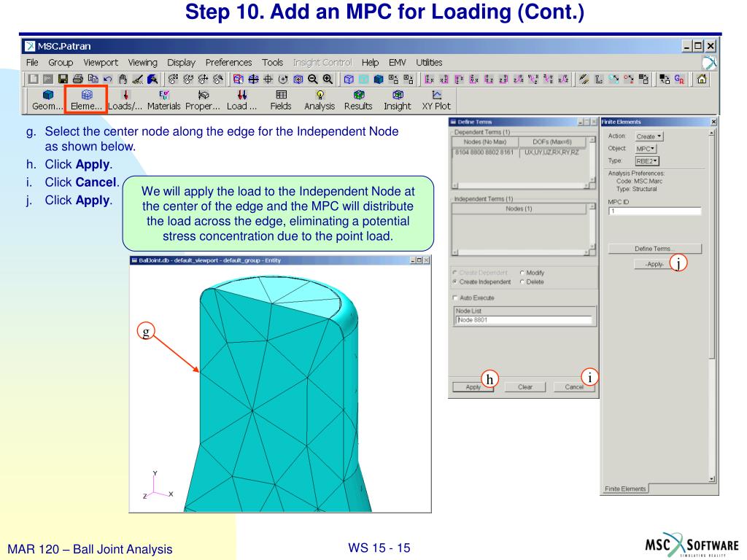Open the Object MPC dropdown
747x560 pixels.
pos(646,149)
